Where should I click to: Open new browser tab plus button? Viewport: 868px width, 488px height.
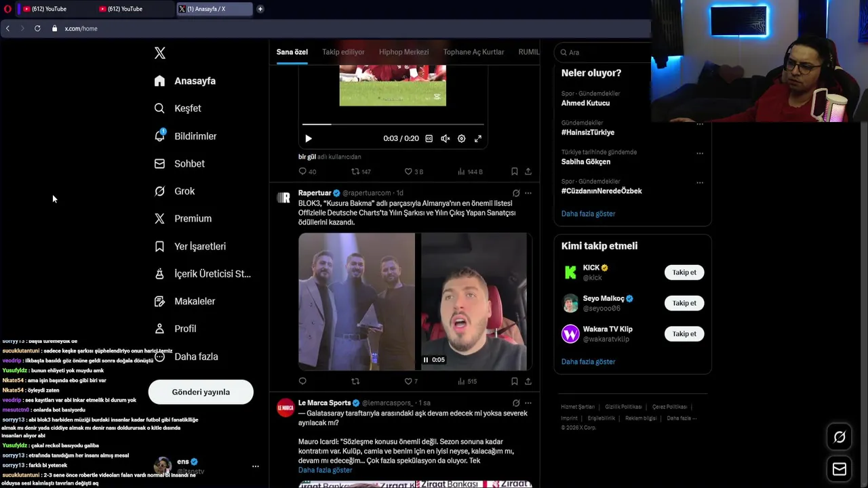(x=260, y=9)
